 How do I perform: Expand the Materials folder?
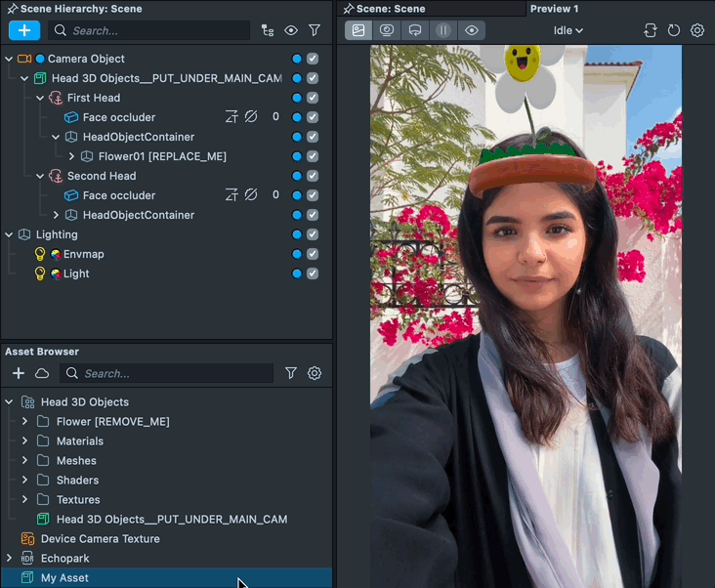coord(24,441)
